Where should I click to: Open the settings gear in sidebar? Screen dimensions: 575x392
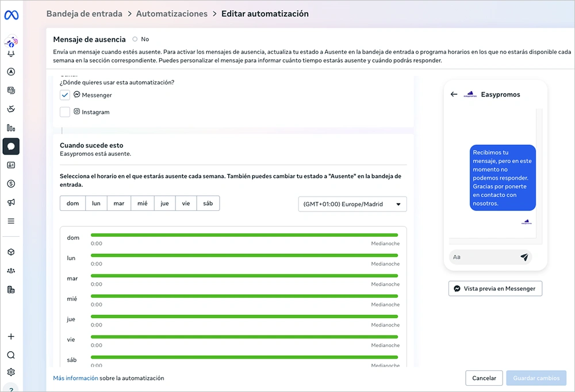11,372
